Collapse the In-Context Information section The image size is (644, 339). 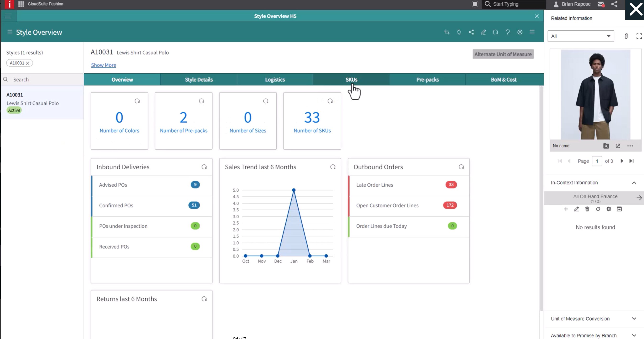634,183
